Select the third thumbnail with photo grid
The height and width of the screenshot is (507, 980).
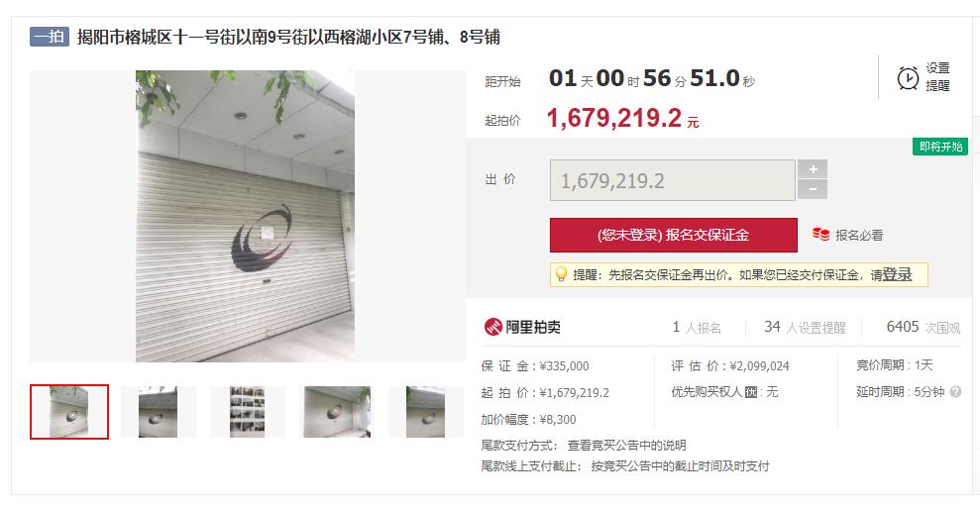point(248,412)
